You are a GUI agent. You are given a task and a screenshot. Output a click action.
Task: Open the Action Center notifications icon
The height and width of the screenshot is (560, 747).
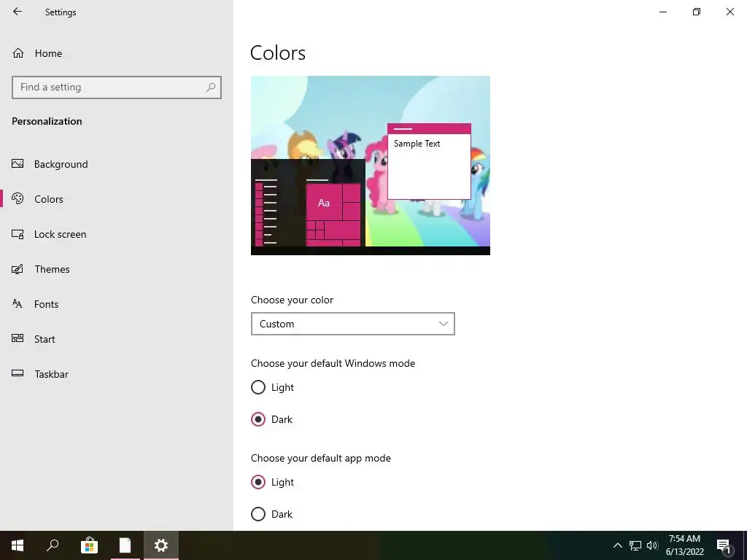click(x=724, y=547)
